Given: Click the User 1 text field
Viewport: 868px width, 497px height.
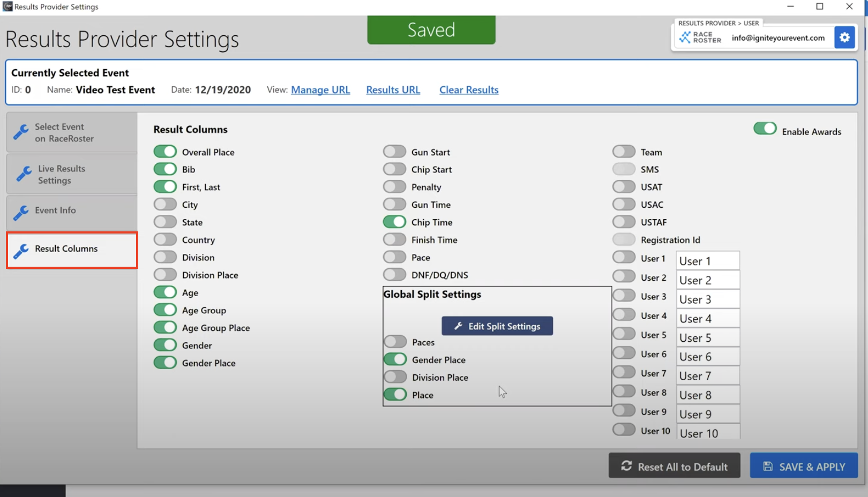Looking at the screenshot, I should 707,261.
